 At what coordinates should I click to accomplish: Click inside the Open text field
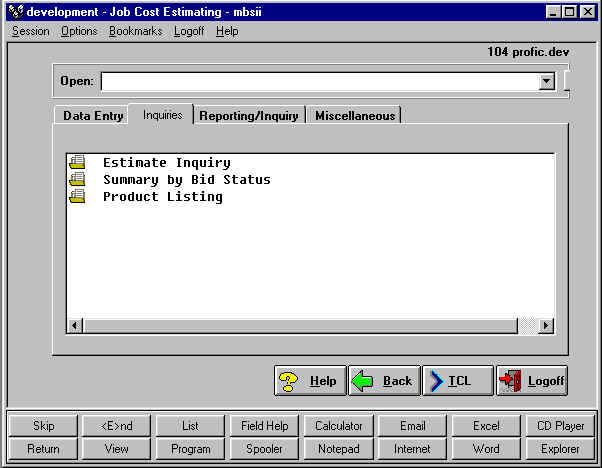320,82
